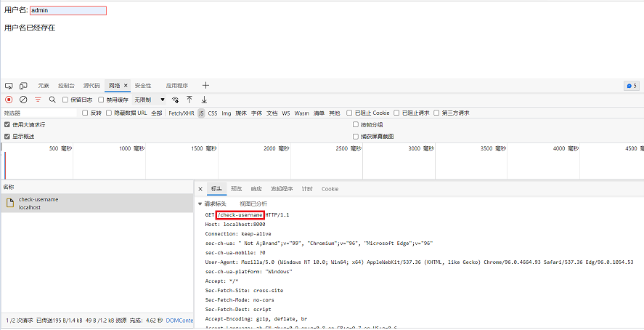Filter requests by Wasm type
The height and width of the screenshot is (330, 644).
point(301,113)
